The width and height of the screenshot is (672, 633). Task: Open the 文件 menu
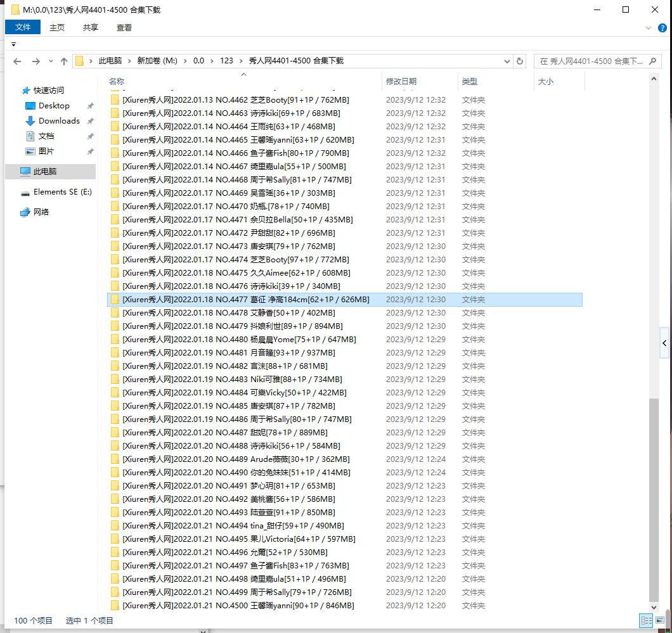pyautogui.click(x=23, y=27)
